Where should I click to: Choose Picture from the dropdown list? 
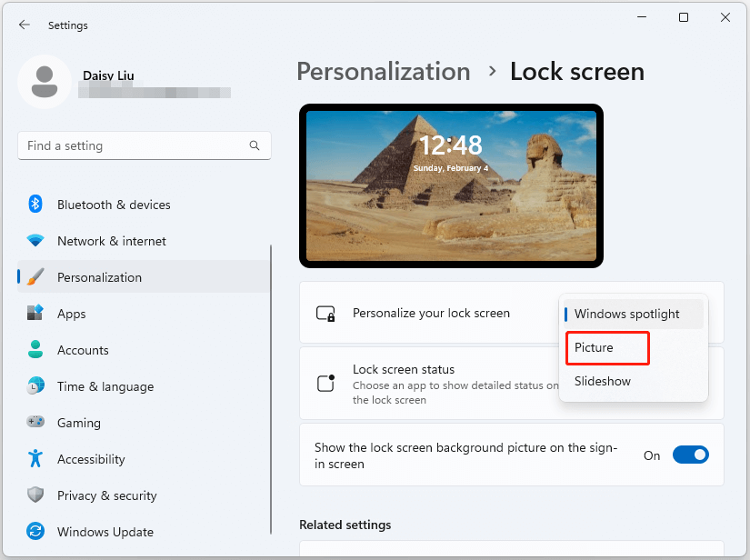pos(594,347)
